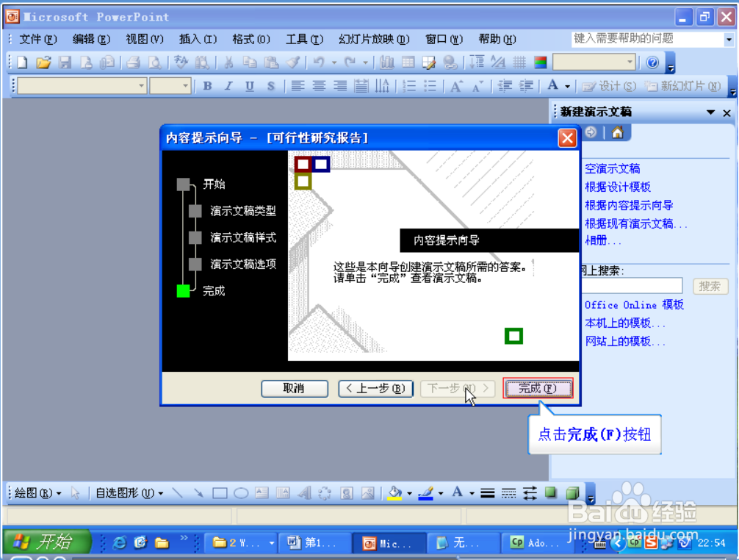Click the New document toolbar icon
This screenshot has width=739, height=560.
click(x=22, y=62)
